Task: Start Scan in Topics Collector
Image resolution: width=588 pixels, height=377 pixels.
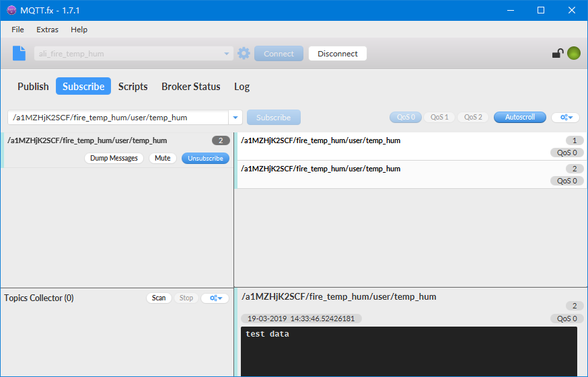Action: click(159, 298)
